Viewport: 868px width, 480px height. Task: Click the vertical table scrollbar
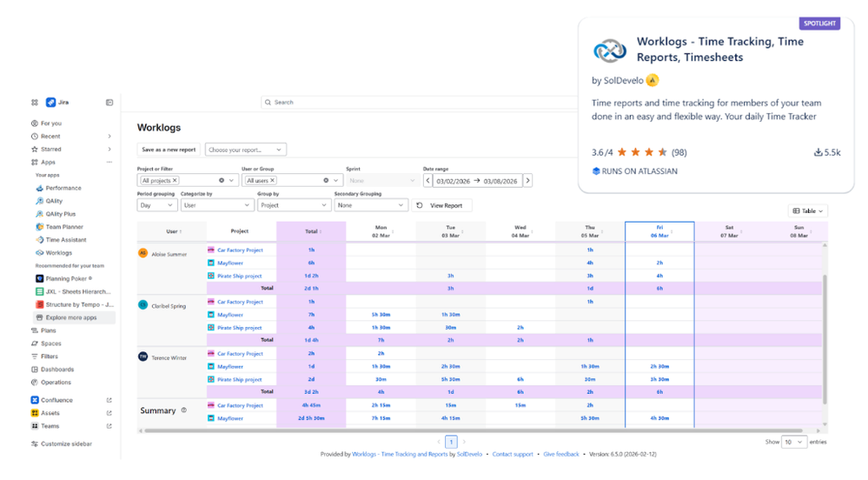pos(825,338)
